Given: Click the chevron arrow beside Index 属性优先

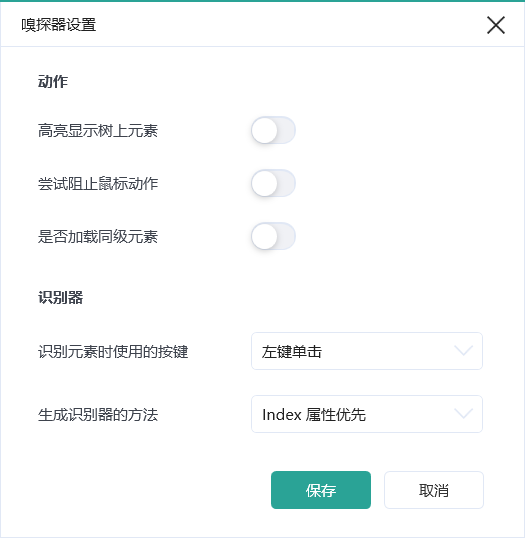Looking at the screenshot, I should coord(463,413).
